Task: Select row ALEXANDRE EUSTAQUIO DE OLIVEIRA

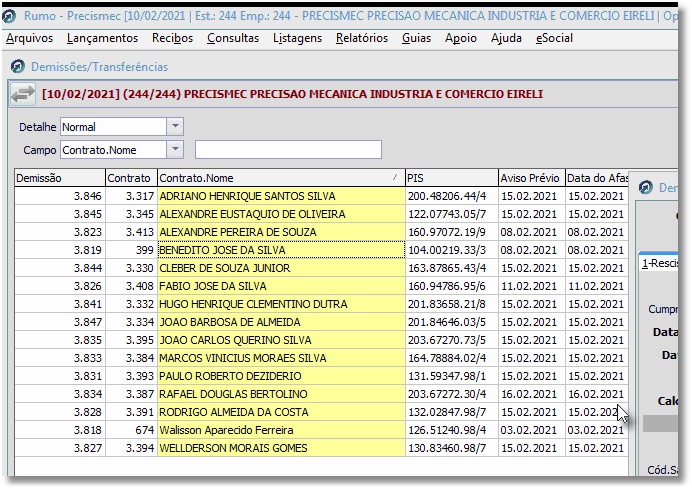Action: point(321,214)
